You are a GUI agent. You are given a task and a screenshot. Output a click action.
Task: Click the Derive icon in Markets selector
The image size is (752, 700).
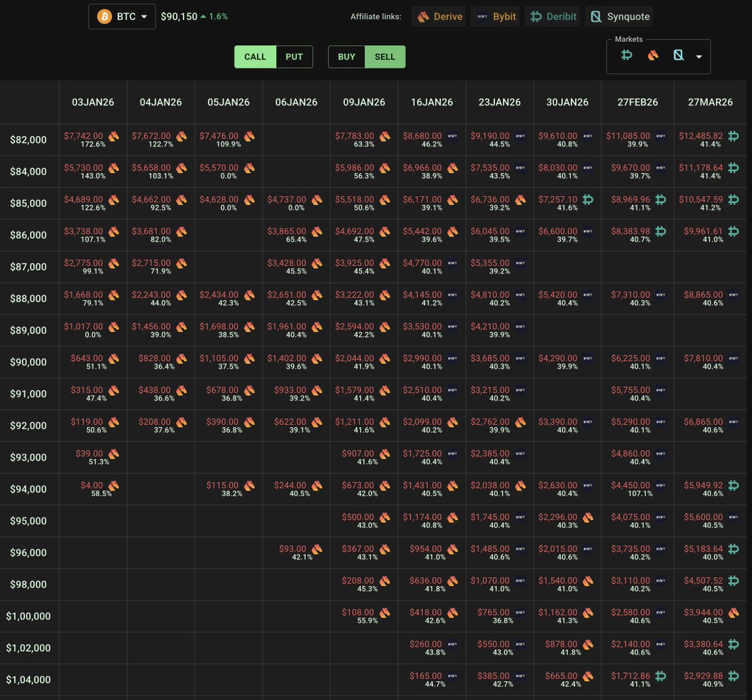coord(653,56)
